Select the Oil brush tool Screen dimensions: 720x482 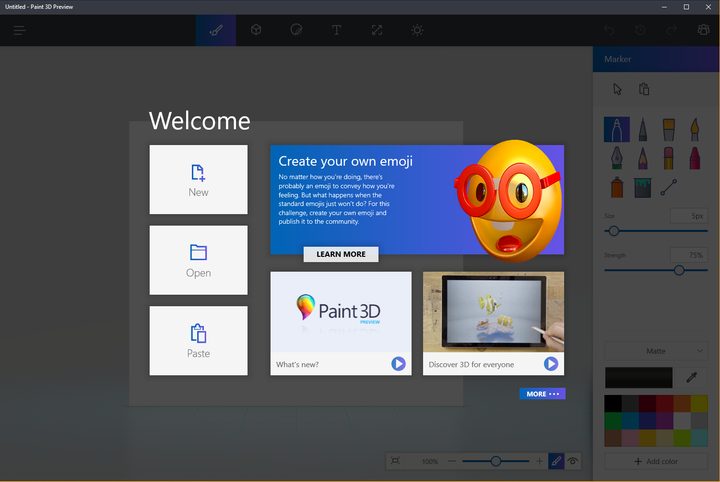coord(669,129)
